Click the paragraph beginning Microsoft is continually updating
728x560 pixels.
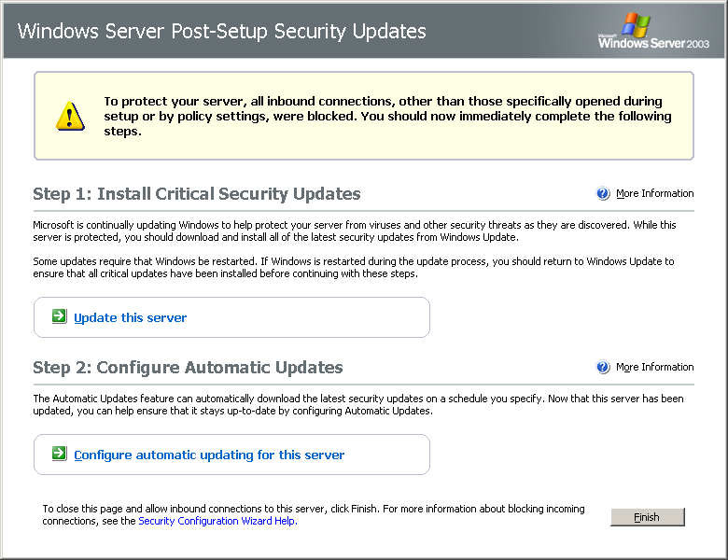click(x=355, y=231)
